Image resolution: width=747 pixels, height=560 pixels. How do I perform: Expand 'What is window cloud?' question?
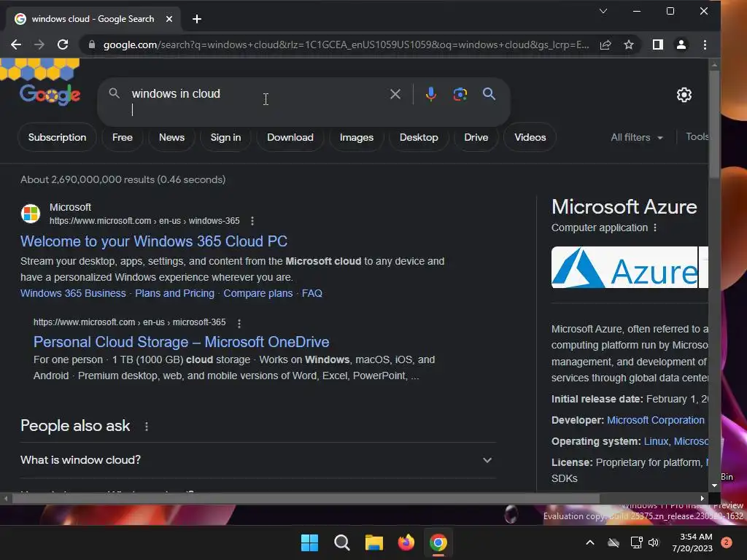[258, 460]
